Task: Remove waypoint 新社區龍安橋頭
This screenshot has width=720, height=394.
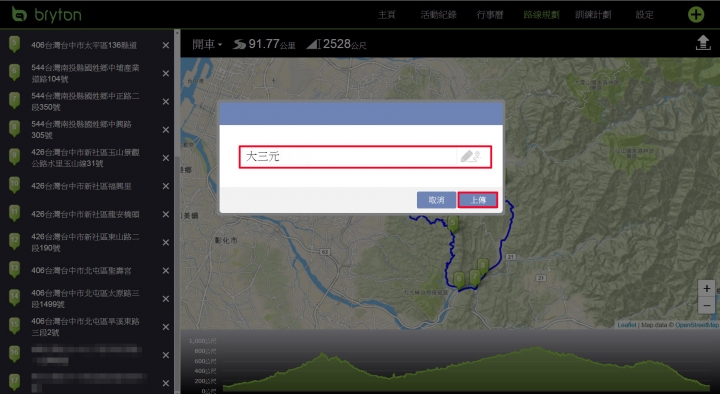Action: [x=166, y=214]
